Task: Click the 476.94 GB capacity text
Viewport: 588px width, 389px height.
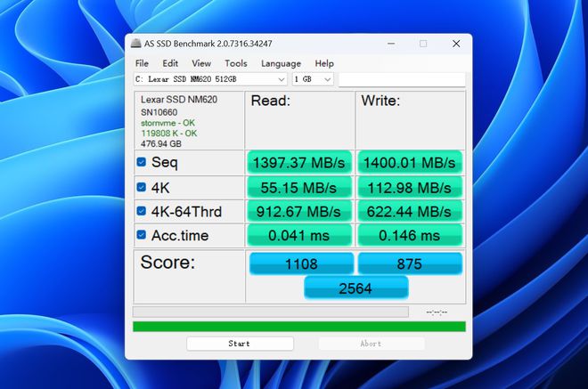Action: click(x=161, y=144)
